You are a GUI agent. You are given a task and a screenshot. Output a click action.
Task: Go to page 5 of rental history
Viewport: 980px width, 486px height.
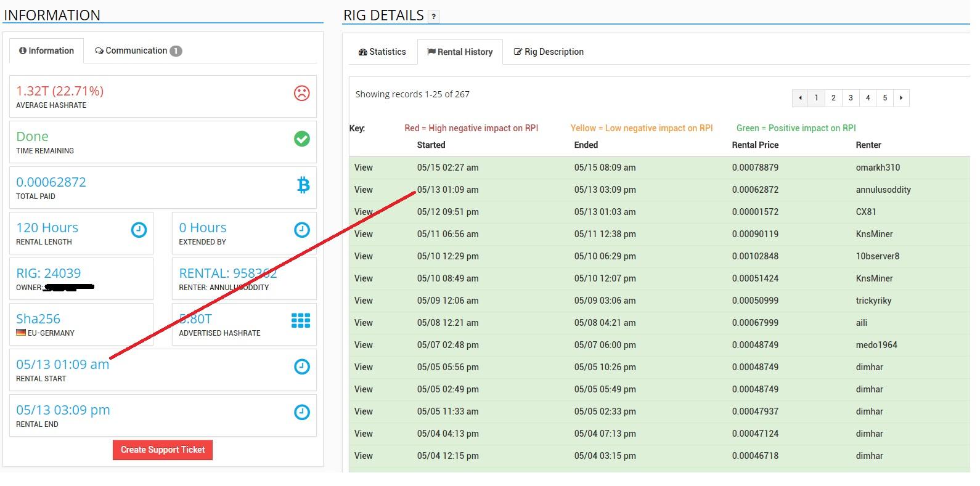coord(885,98)
